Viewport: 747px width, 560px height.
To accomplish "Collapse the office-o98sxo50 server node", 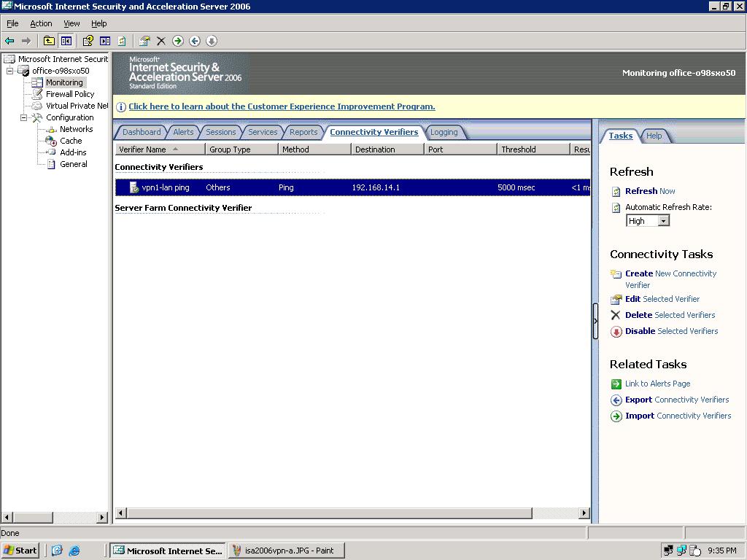I will pos(9,71).
